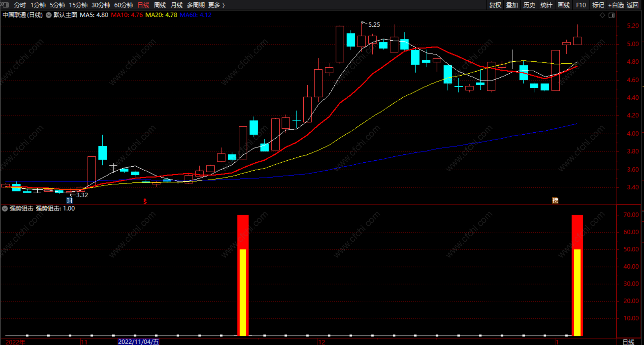The height and width of the screenshot is (345, 644).
Task: Expand the 强势狙击 sub-indicator dropdown
Action: pos(5,208)
